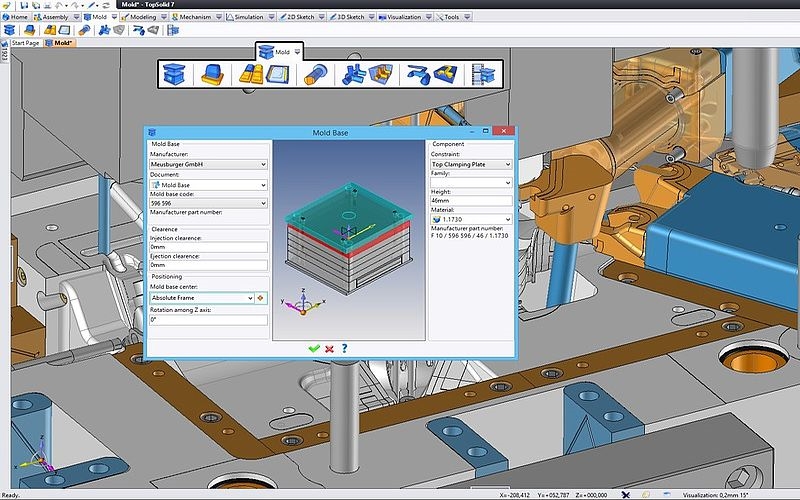Click the frame picker icon beside Absolute Frame

pos(261,297)
